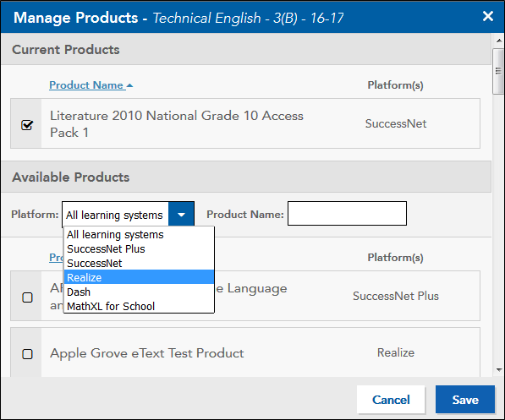
Task: Focus the Product Name search field
Action: click(347, 214)
